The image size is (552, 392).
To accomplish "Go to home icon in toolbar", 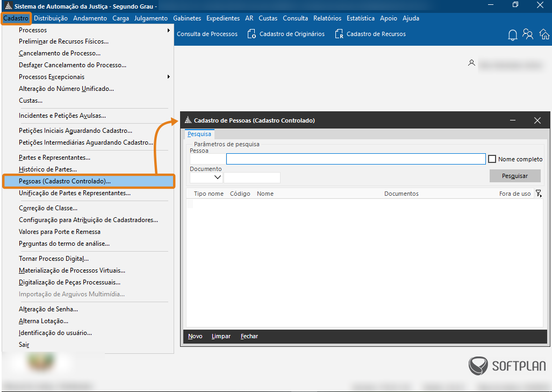I will tap(544, 34).
